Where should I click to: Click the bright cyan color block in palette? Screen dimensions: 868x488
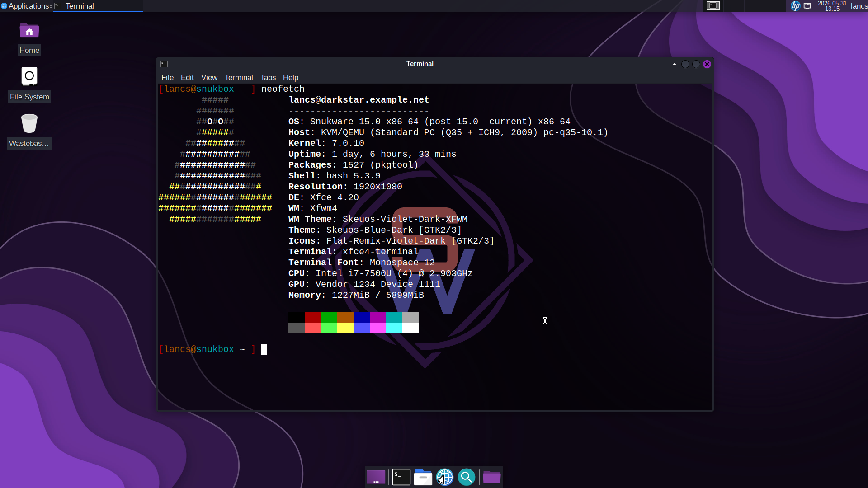(x=394, y=328)
